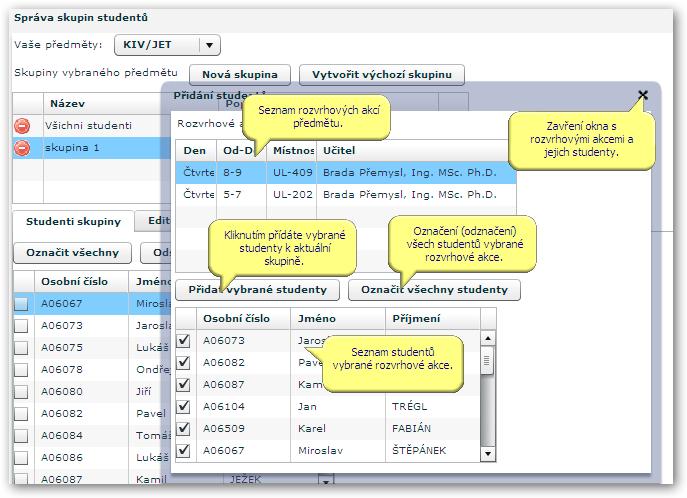The height and width of the screenshot is (498, 687).
Task: Click the red remove icon beside Všichni studenti
Action: click(x=22, y=126)
